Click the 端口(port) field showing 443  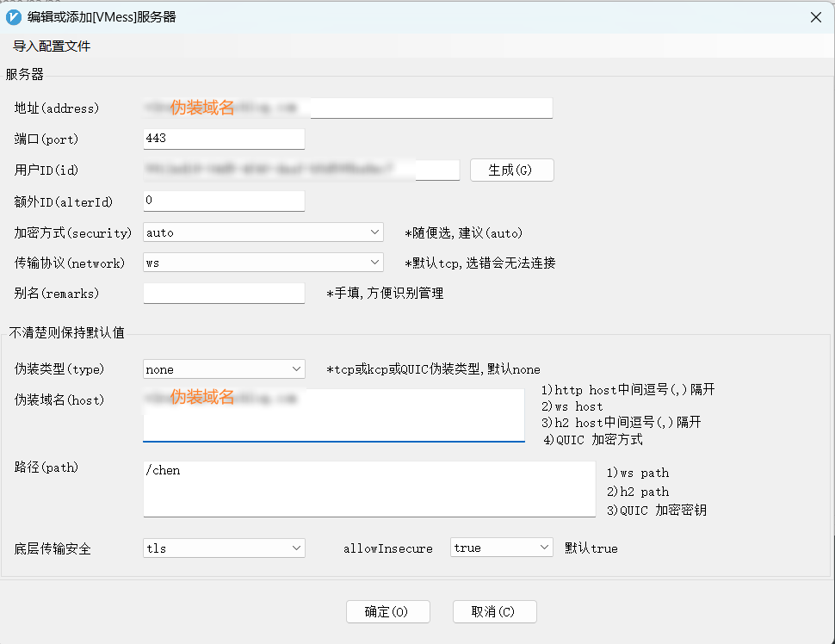[224, 139]
